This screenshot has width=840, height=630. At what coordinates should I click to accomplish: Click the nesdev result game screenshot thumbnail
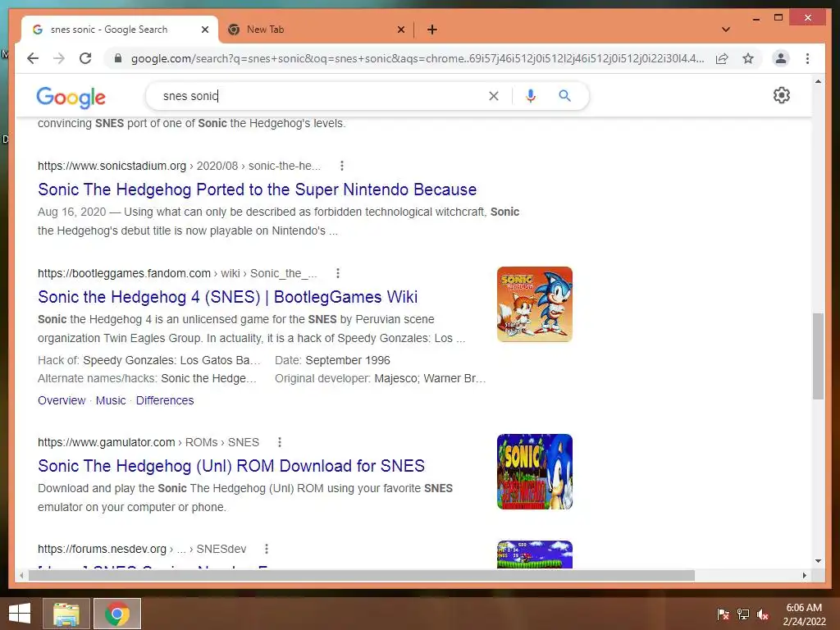point(535,555)
